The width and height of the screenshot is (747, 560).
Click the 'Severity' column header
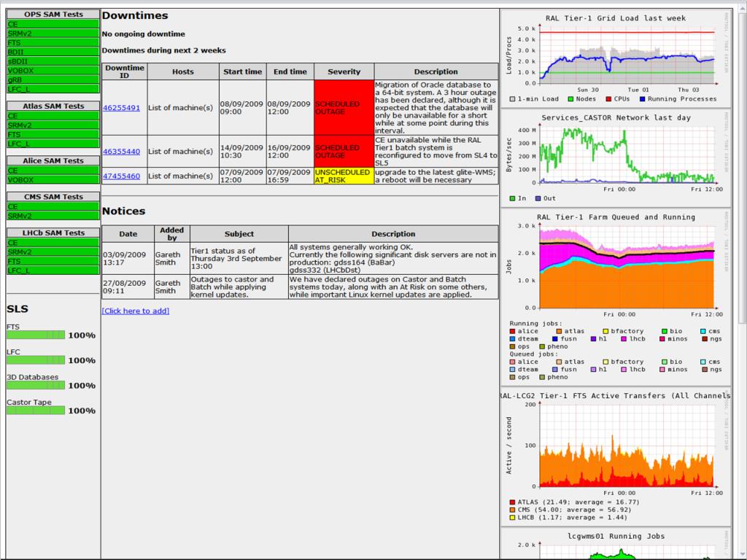[344, 71]
